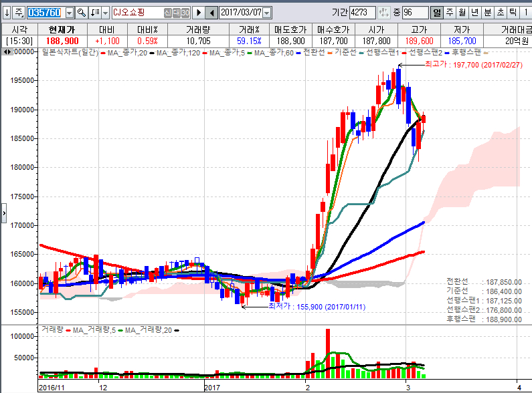Open the stock code 035760 dropdown
Screen dimensions: 532x393
pos(70,13)
